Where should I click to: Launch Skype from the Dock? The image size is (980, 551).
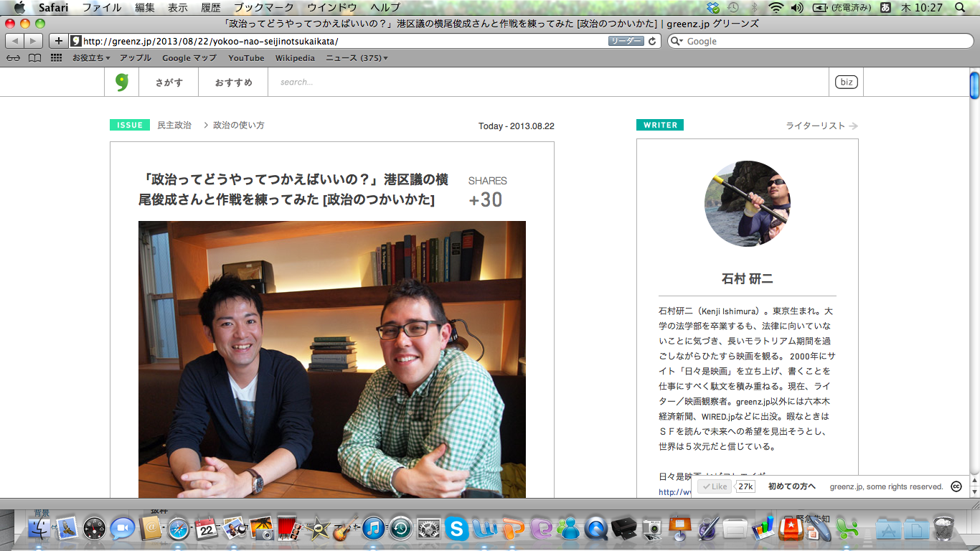[456, 529]
